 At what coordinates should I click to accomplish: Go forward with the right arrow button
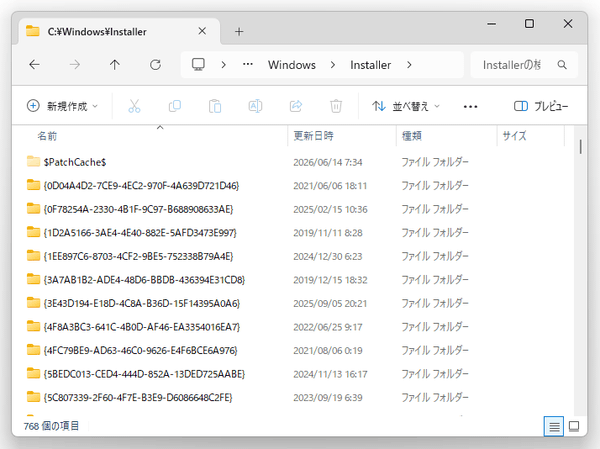click(75, 65)
